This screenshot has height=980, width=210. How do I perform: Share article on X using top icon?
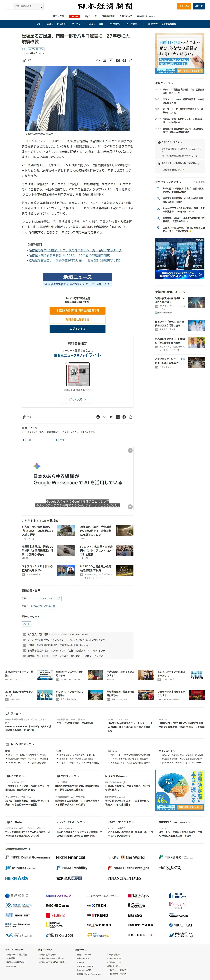tap(117, 60)
